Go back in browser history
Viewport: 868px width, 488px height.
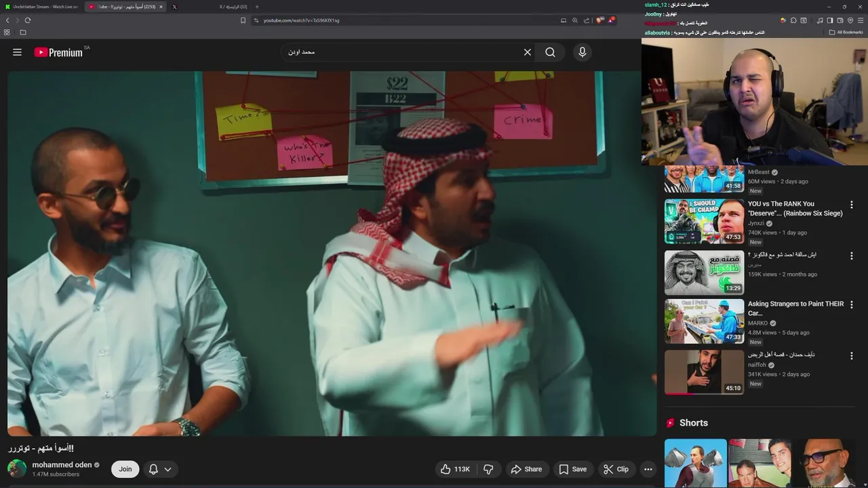point(7,20)
